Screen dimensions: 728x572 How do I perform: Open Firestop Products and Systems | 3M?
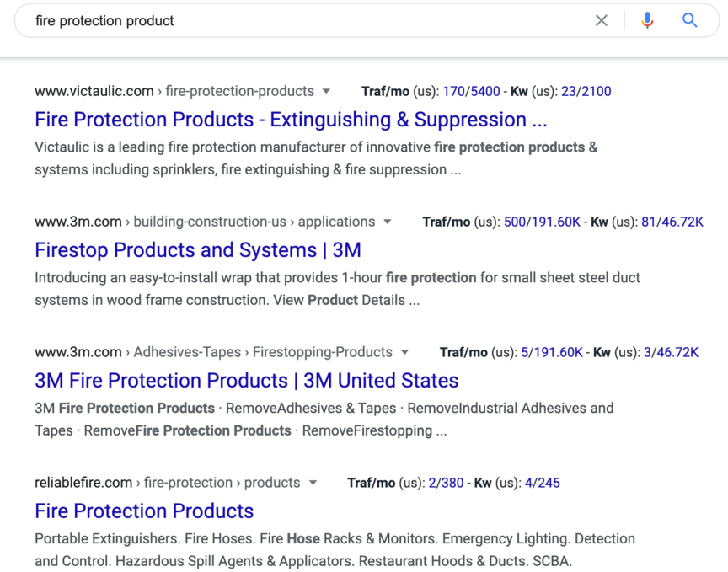(x=198, y=250)
